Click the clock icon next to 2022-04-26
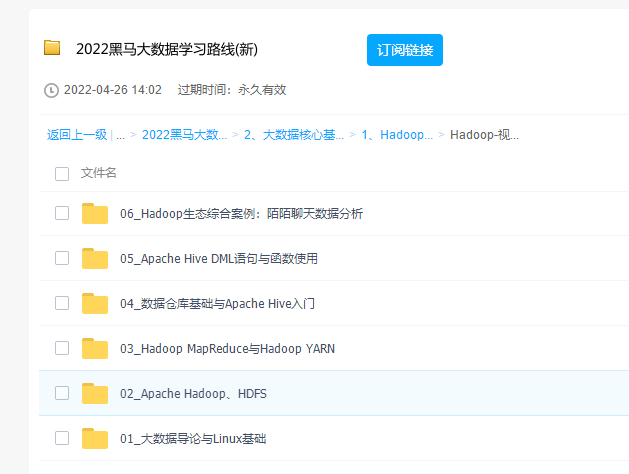Viewport: 629px width, 474px height. click(51, 90)
